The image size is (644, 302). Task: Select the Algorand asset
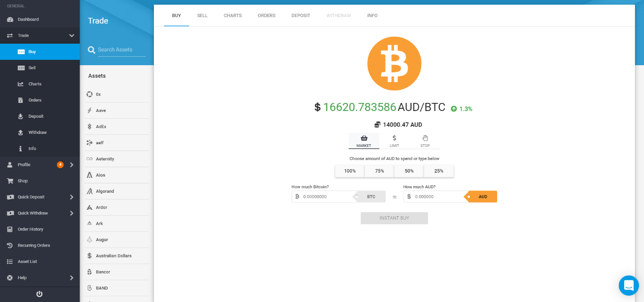click(117, 191)
